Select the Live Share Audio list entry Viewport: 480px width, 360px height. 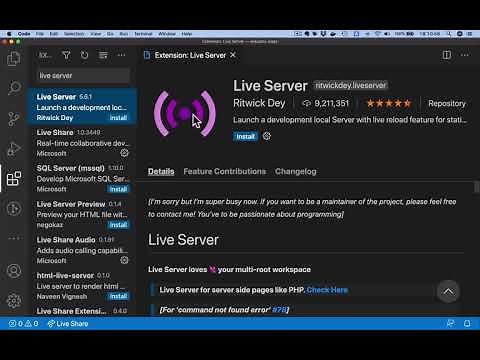point(82,250)
